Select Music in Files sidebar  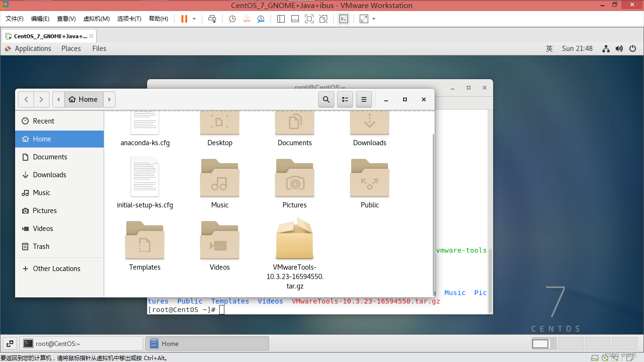[59, 193]
